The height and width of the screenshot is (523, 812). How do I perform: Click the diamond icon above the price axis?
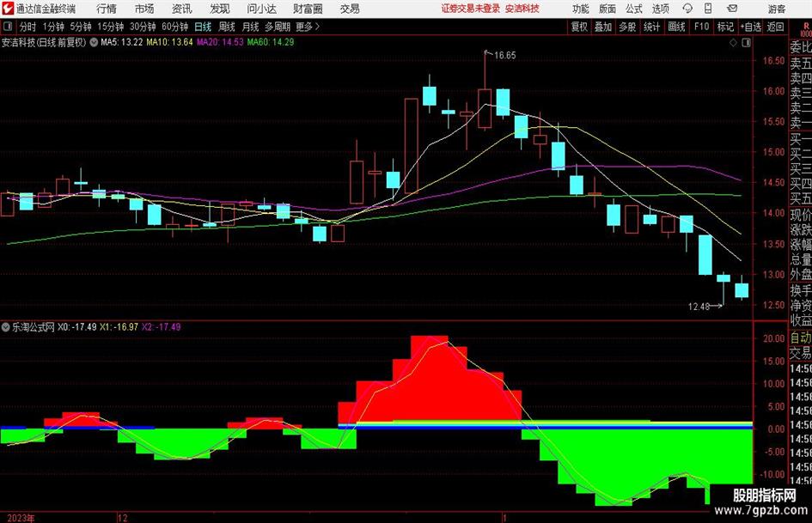click(733, 43)
